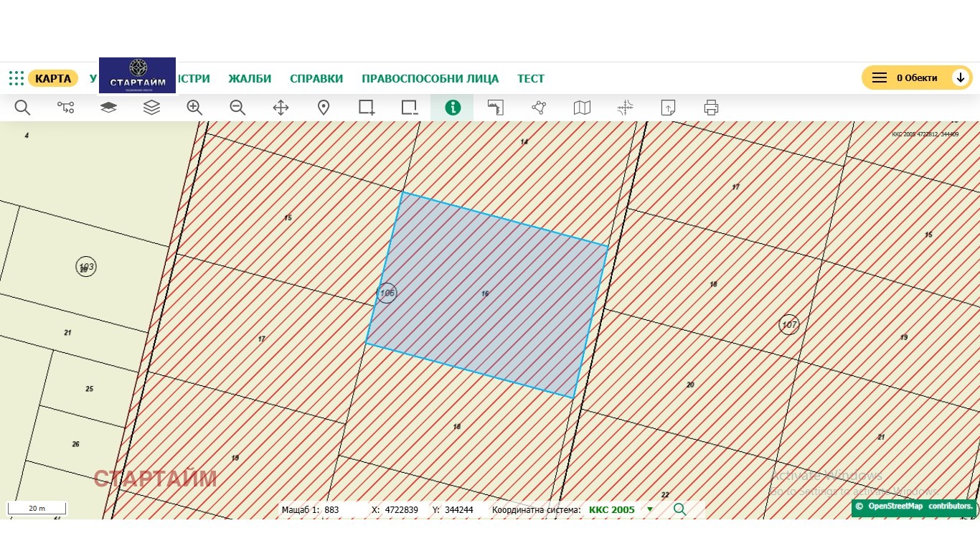Select the zoom out tool
The height and width of the screenshot is (551, 980).
click(237, 108)
